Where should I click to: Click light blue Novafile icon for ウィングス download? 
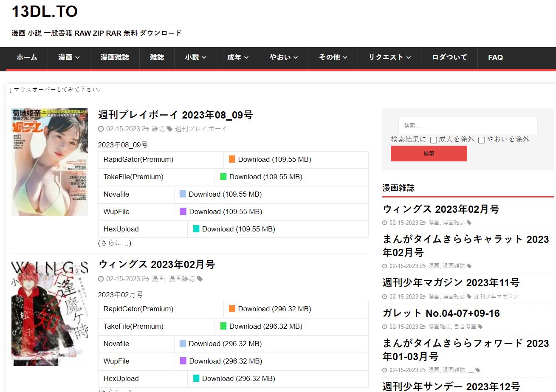[183, 344]
